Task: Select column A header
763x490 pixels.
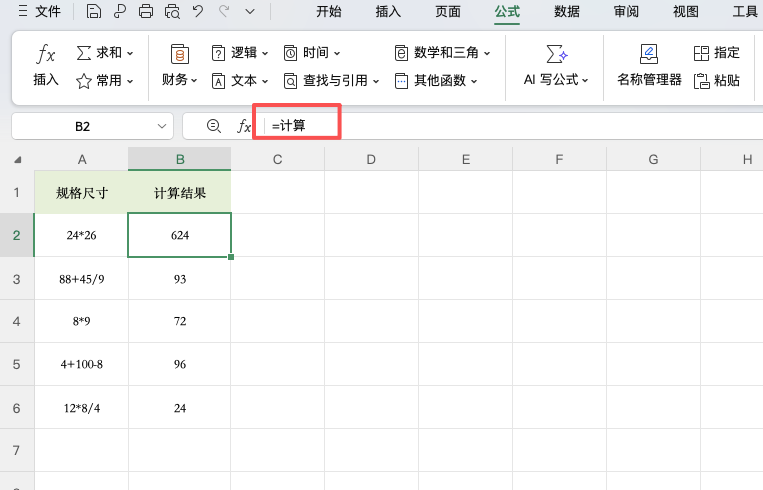Action: (82, 159)
